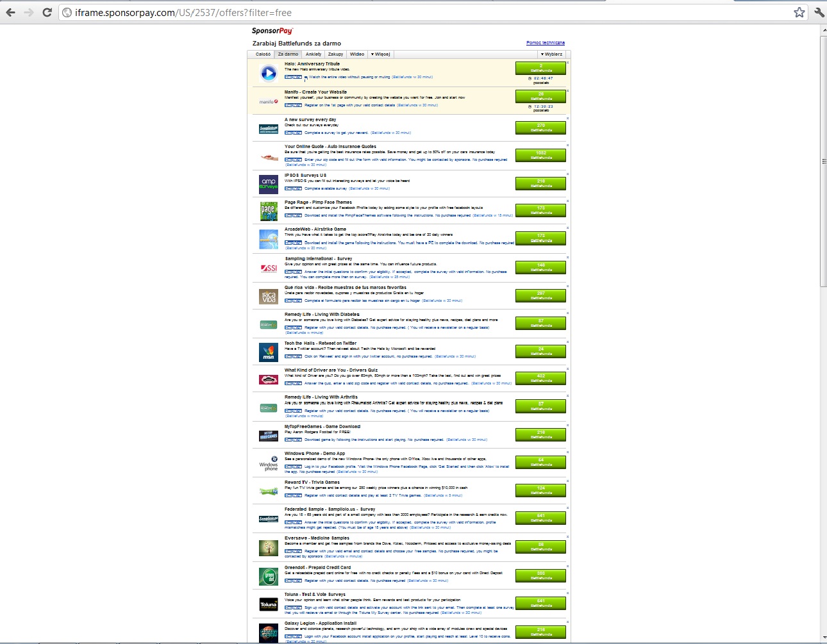Open the MyTopFreeGames - Game Download title
Screen dimensions: 827x644
(322, 427)
